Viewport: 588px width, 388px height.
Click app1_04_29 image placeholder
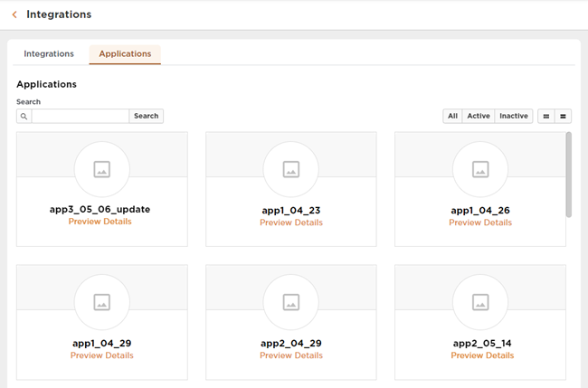pyautogui.click(x=102, y=302)
